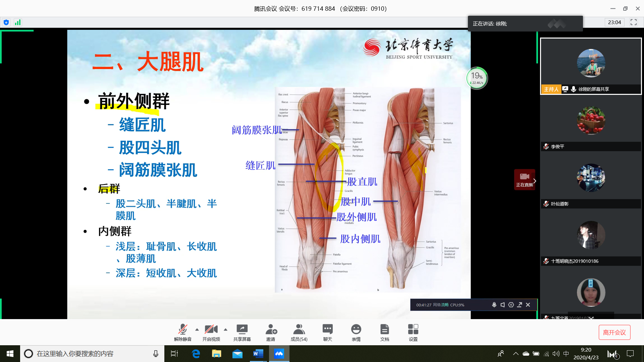Unmute the microphone via 解除静音
The image size is (644, 362).
coord(183,332)
